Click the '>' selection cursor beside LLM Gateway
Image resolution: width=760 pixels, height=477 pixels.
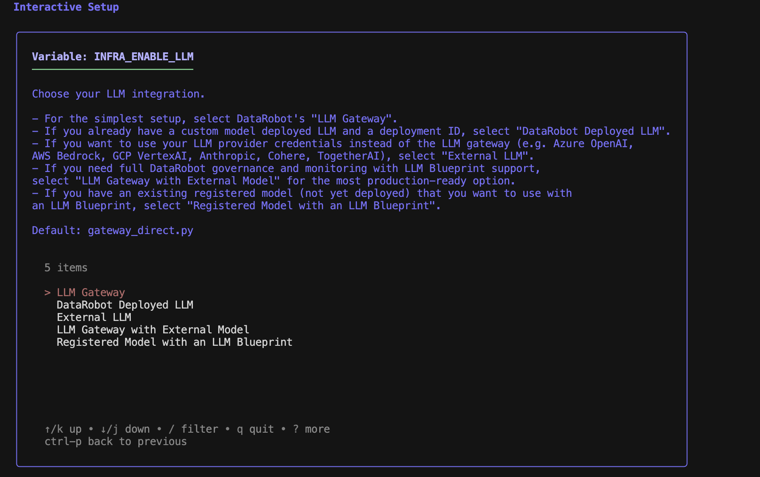tap(48, 292)
